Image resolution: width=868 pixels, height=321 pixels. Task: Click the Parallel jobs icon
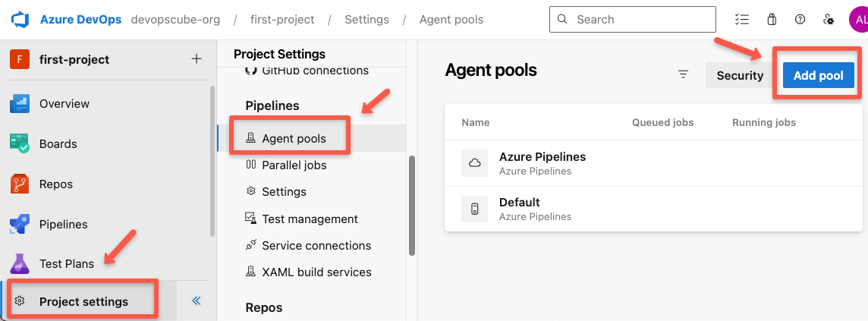point(251,165)
